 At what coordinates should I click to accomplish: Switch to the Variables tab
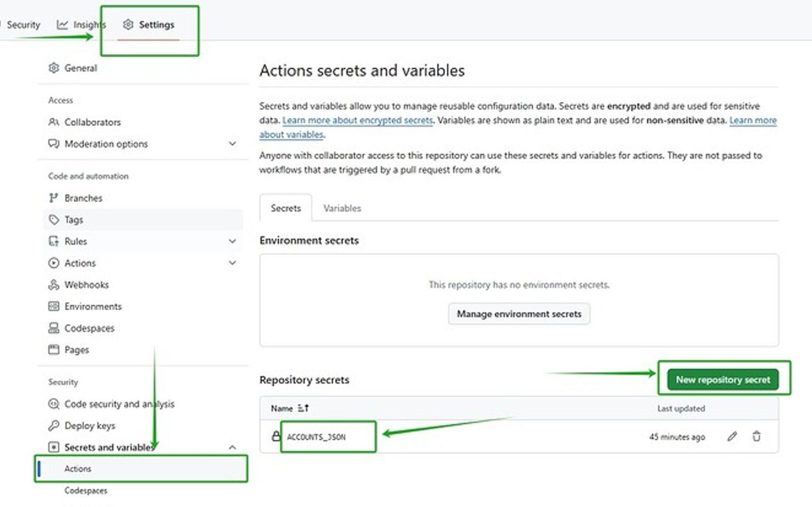pyautogui.click(x=342, y=208)
